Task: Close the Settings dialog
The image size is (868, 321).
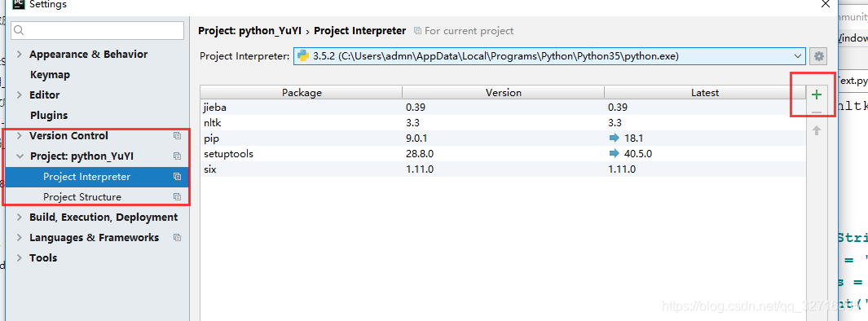Action: [x=825, y=4]
